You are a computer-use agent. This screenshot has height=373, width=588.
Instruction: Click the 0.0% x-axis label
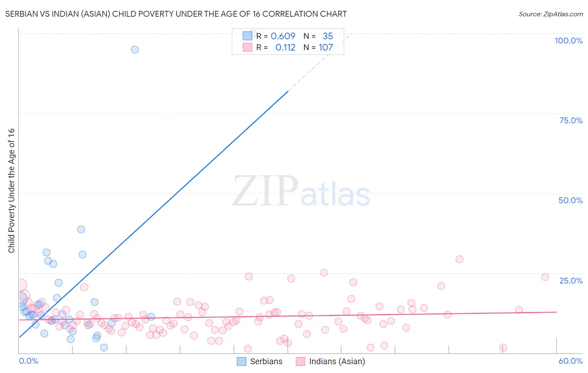28,361
